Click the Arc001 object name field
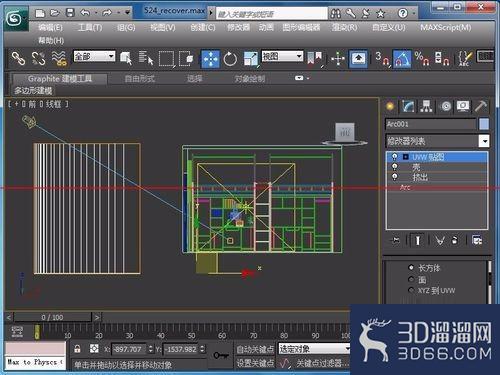The width and height of the screenshot is (500, 375). point(430,124)
